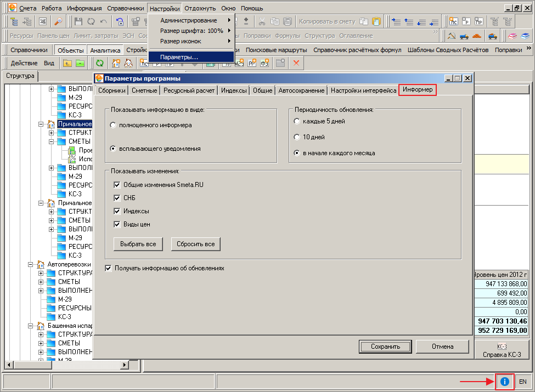Click the ФЗ document icon
The height and width of the screenshot is (392, 535).
[264, 63]
